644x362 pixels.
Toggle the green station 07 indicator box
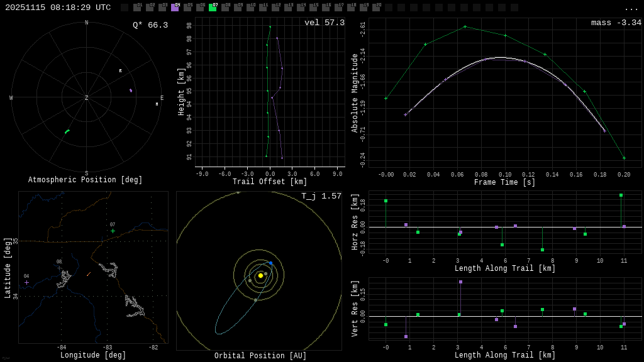[x=213, y=8]
